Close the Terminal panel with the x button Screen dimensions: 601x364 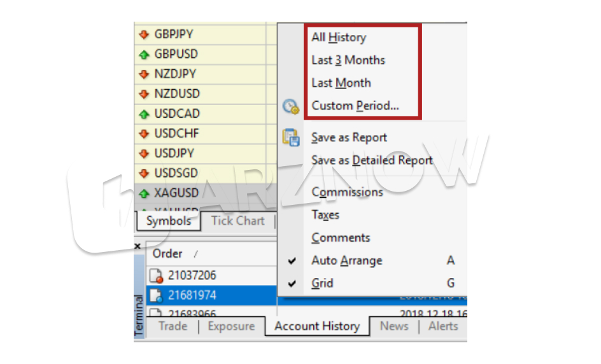(x=138, y=246)
